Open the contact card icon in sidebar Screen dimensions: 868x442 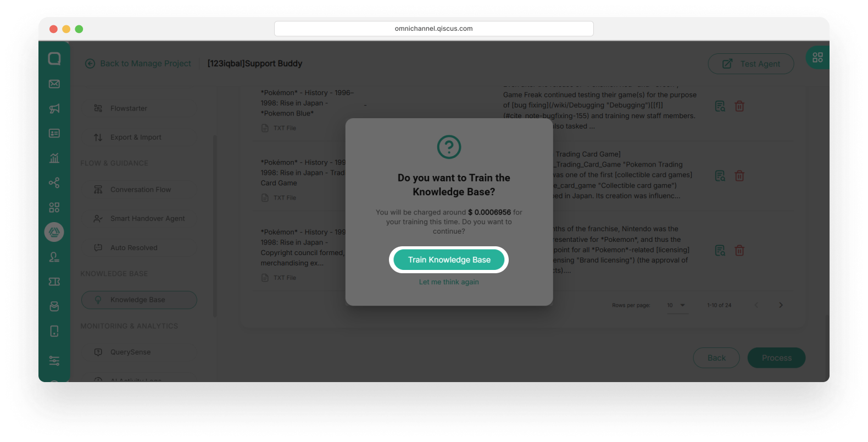pos(54,134)
